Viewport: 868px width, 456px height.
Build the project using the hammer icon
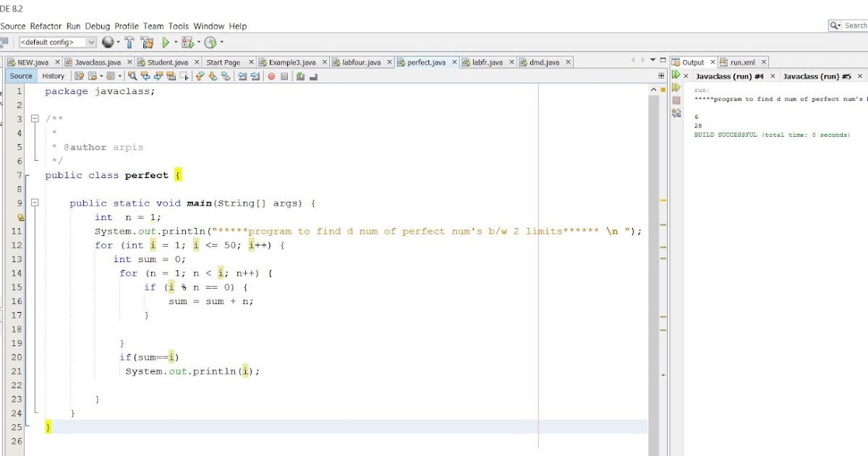click(x=129, y=41)
